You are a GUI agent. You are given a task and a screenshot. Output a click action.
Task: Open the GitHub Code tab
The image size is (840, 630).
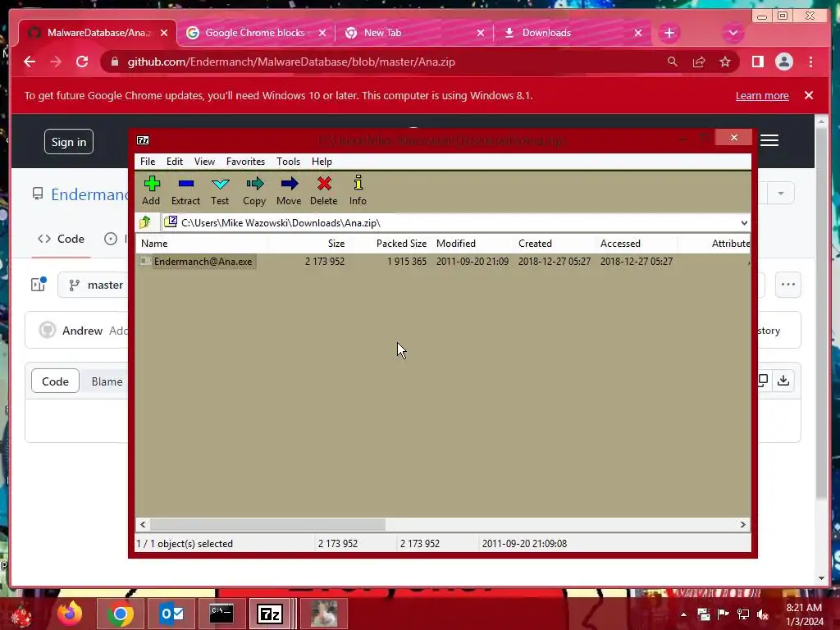[x=61, y=239]
